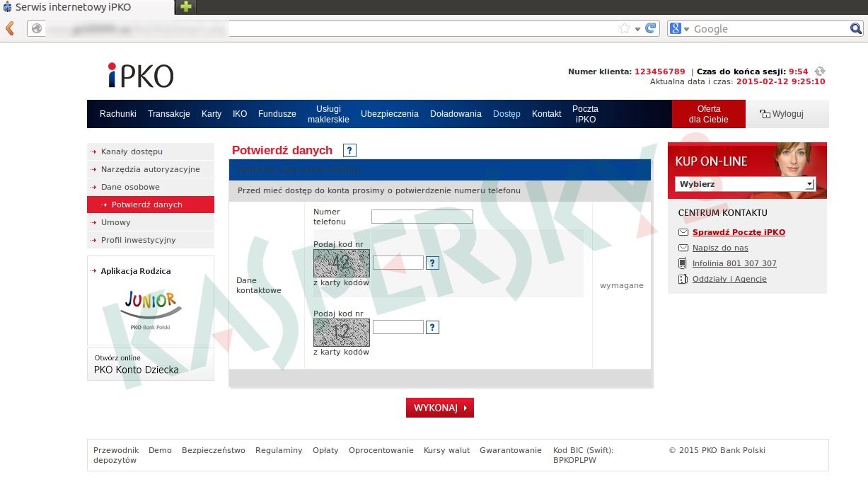Select IKO in navigation bar
The width and height of the screenshot is (868, 482).
[240, 114]
